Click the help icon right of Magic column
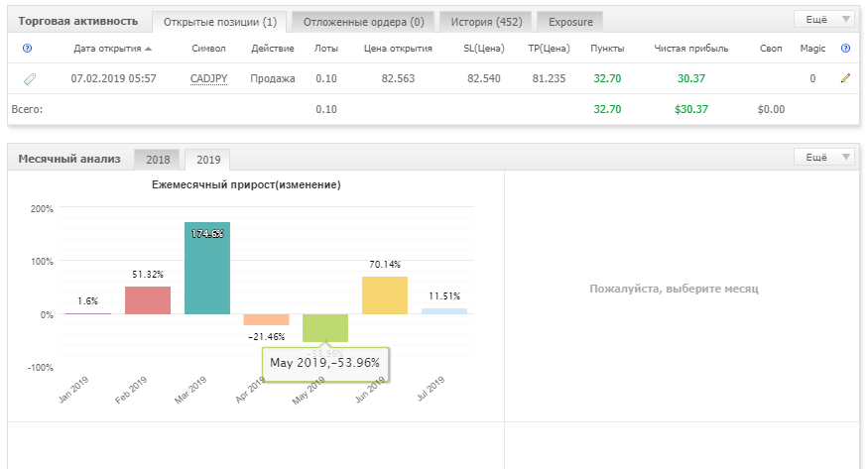 845,49
